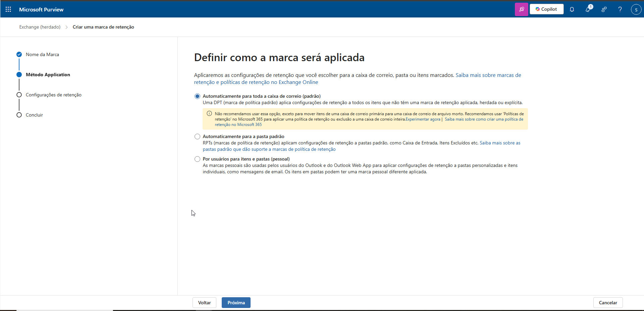Click the info icon in yellow warning
The width and height of the screenshot is (644, 311).
point(209,114)
